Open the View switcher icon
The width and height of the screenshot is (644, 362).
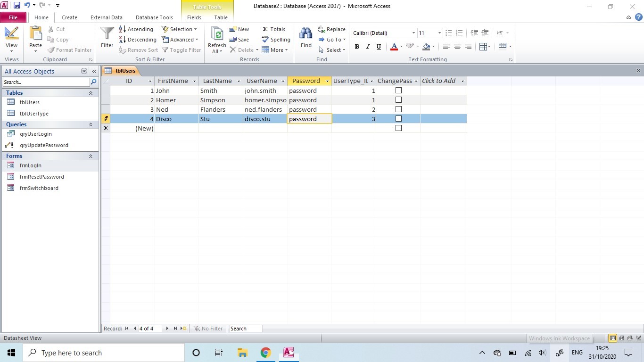11,33
